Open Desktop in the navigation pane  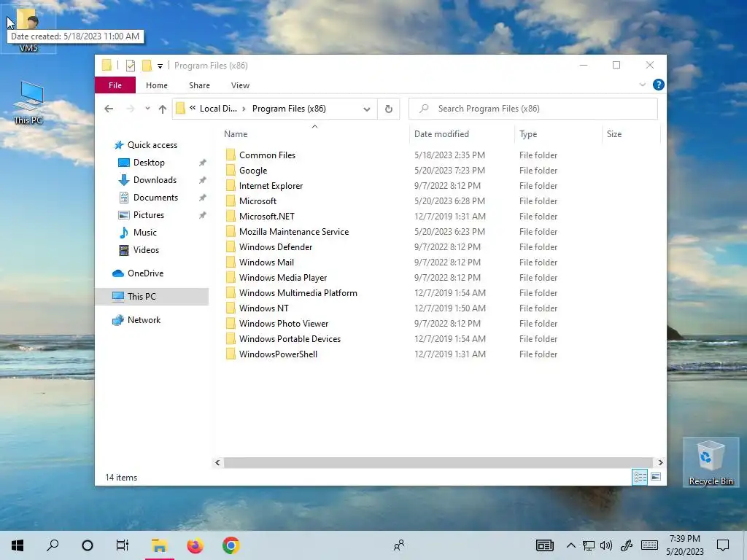(149, 163)
